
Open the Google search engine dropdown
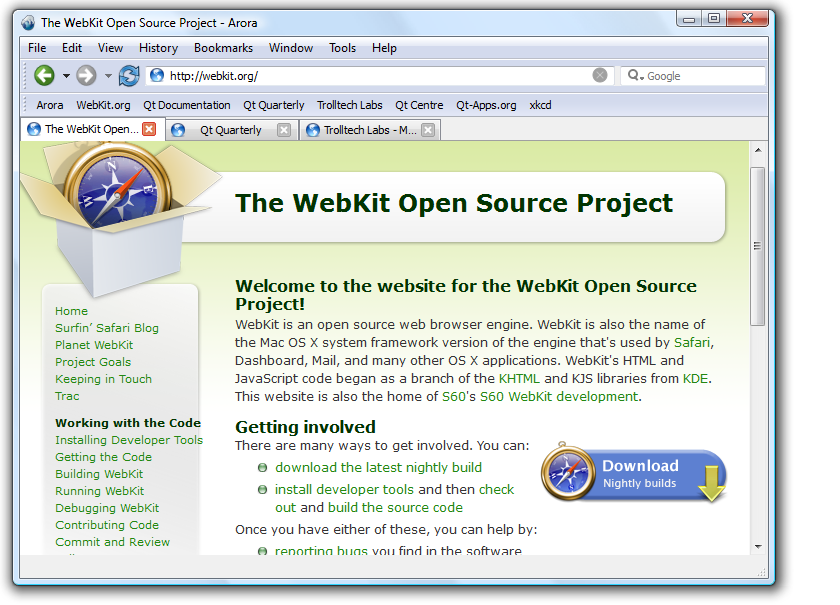point(635,76)
